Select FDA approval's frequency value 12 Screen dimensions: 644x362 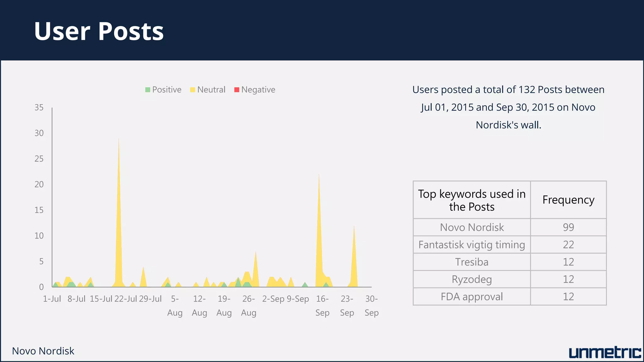point(568,296)
